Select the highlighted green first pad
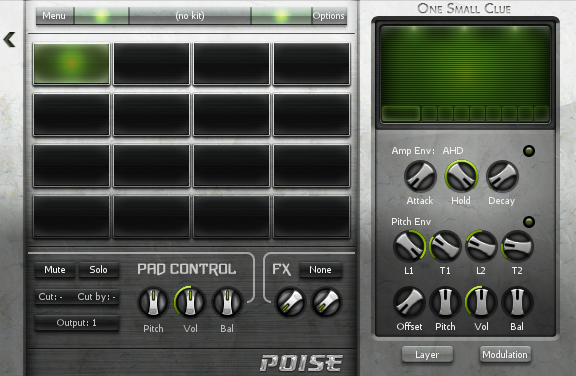Viewport: 576px width, 376px height. (72, 64)
